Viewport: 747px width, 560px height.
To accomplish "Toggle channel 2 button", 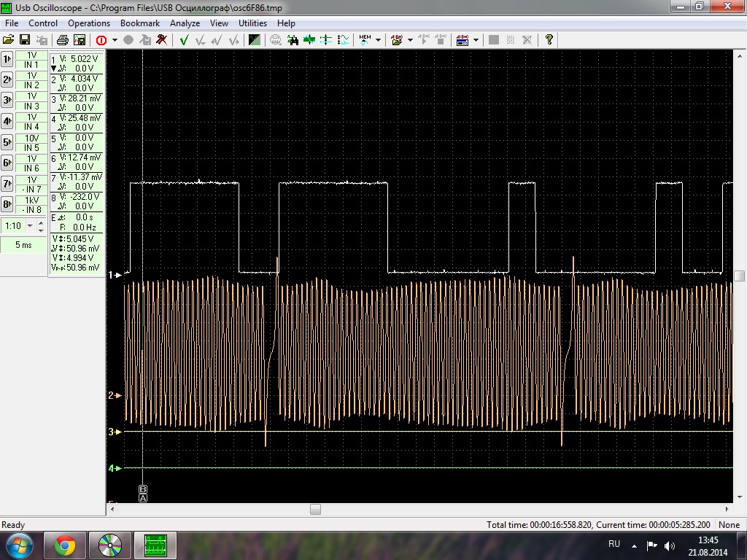I will 7,80.
